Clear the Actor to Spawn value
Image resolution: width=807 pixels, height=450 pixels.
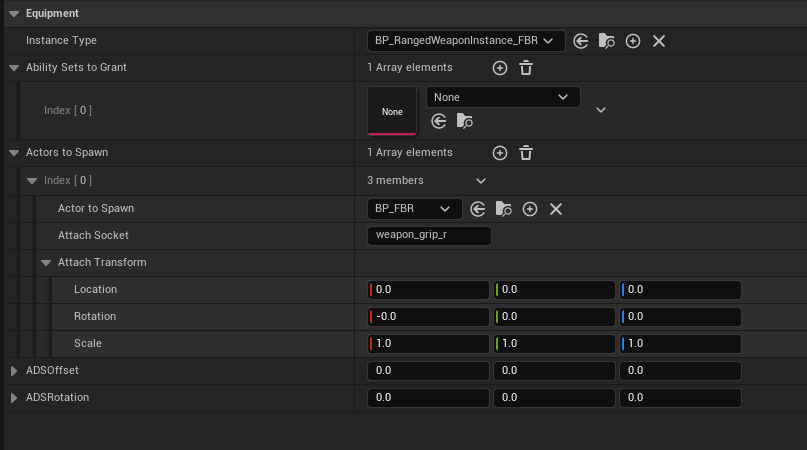point(556,209)
